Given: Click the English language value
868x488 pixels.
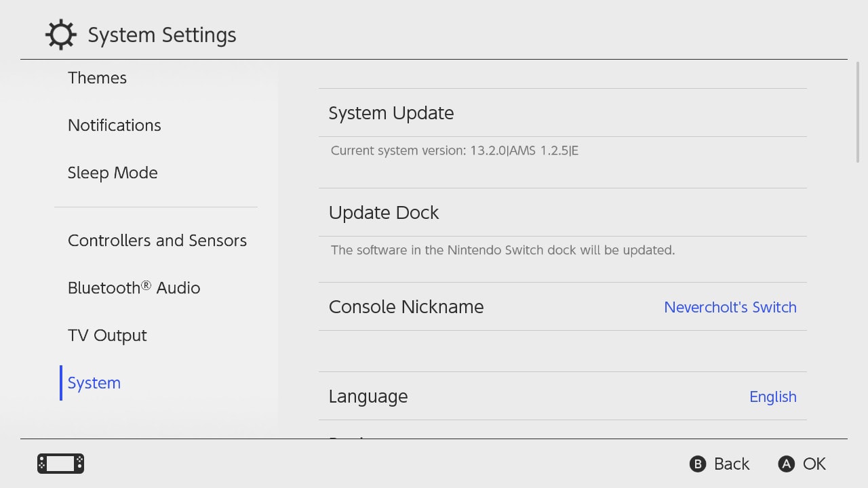Looking at the screenshot, I should click(773, 396).
